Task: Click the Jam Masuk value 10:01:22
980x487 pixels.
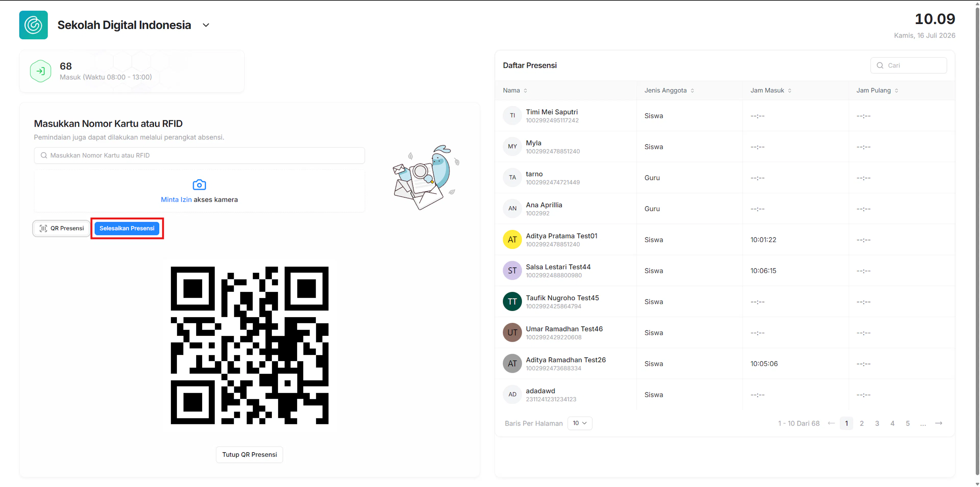Action: click(x=763, y=240)
